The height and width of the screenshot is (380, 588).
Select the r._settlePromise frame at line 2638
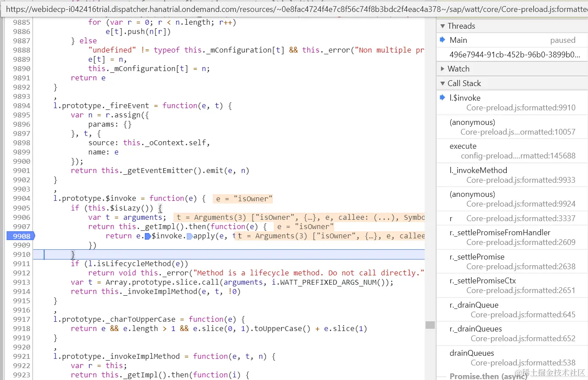coord(512,261)
